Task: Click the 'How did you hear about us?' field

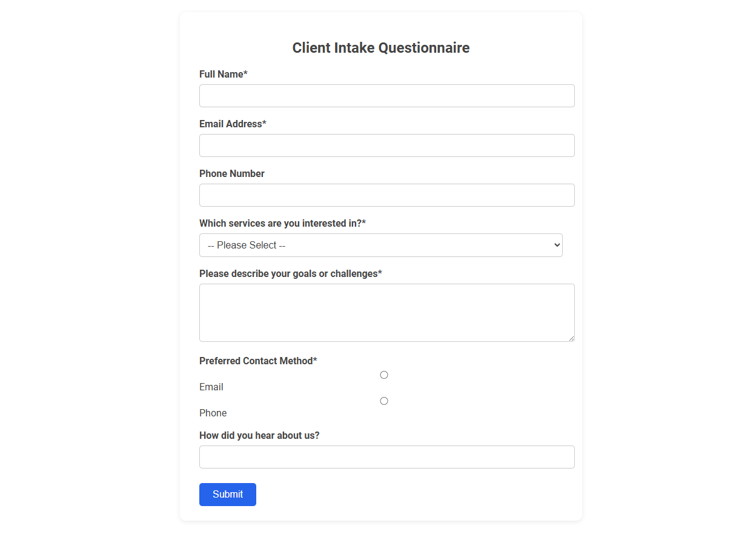Action: click(386, 457)
